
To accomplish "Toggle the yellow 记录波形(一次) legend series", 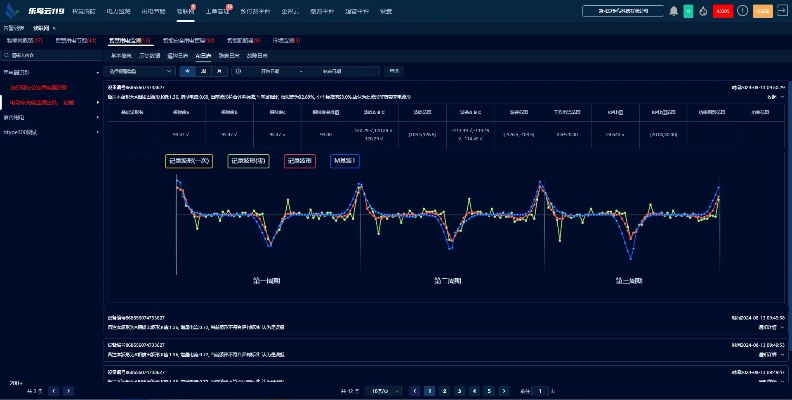I will tap(189, 160).
